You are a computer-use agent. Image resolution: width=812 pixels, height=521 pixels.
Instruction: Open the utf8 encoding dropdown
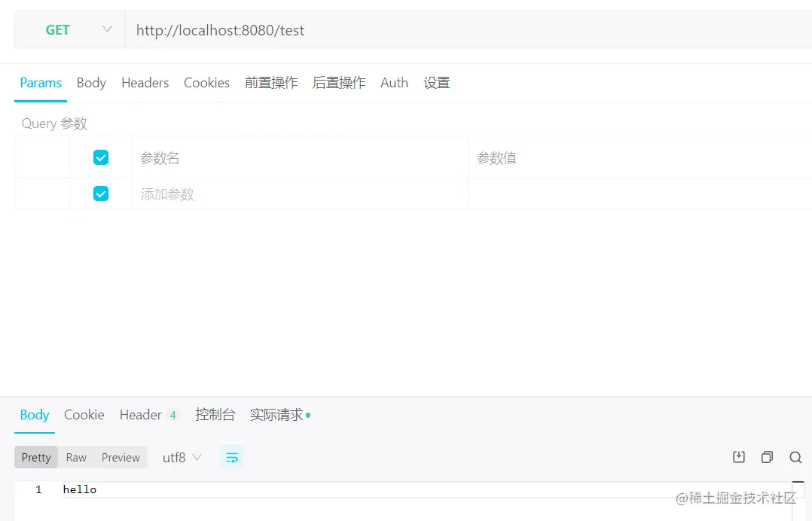coord(182,457)
